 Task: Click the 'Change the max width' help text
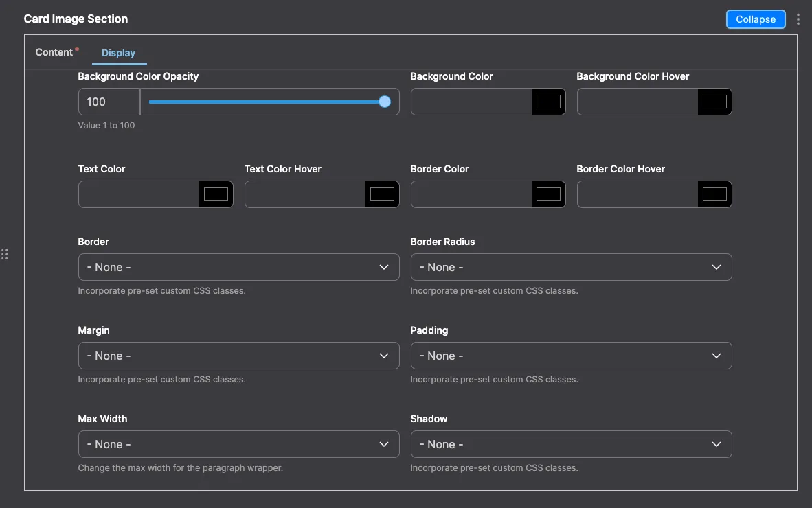click(180, 467)
